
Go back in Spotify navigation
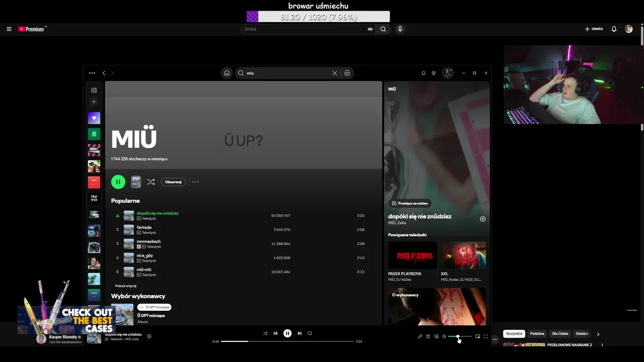(x=104, y=73)
